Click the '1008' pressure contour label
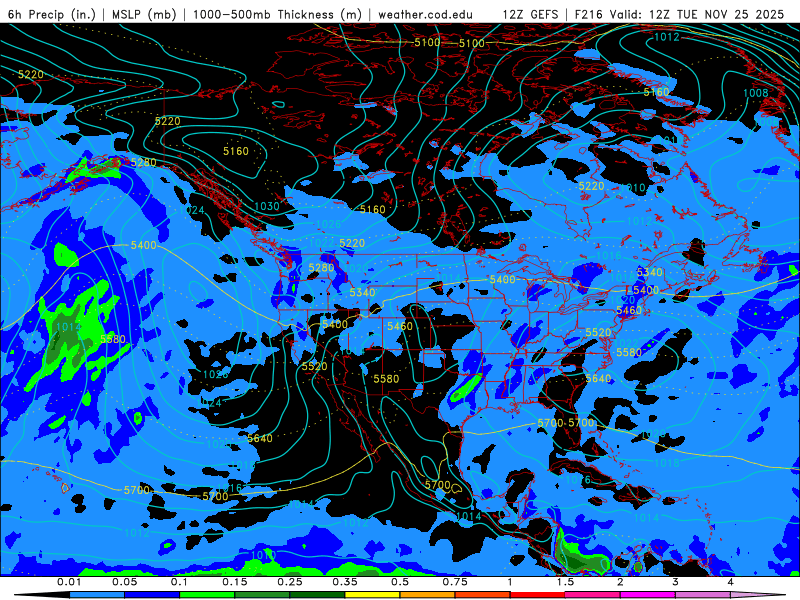Image resolution: width=800 pixels, height=600 pixels. tap(756, 93)
